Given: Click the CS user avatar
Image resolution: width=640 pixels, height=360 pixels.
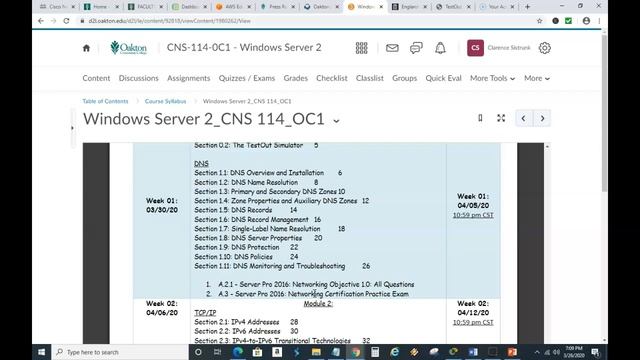Looking at the screenshot, I should pyautogui.click(x=475, y=48).
